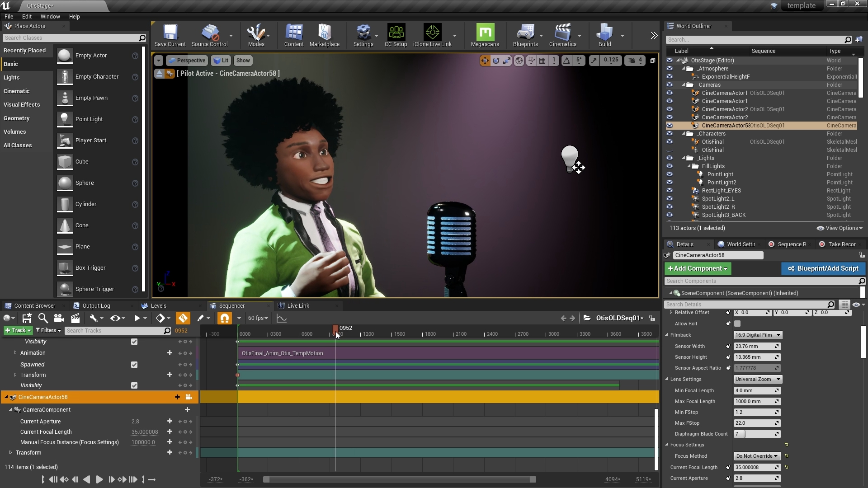The height and width of the screenshot is (488, 868).
Task: Open iClone Live Link toolbar icon
Action: [x=432, y=35]
